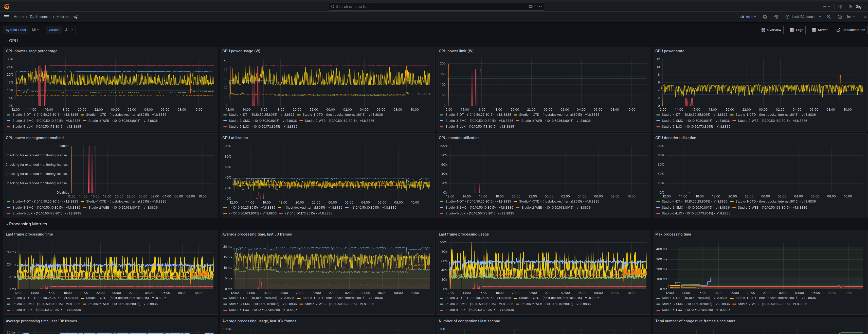
Task: Toggle Studio-1-CTD series in GPU encoder utilization legend
Action: (559, 202)
